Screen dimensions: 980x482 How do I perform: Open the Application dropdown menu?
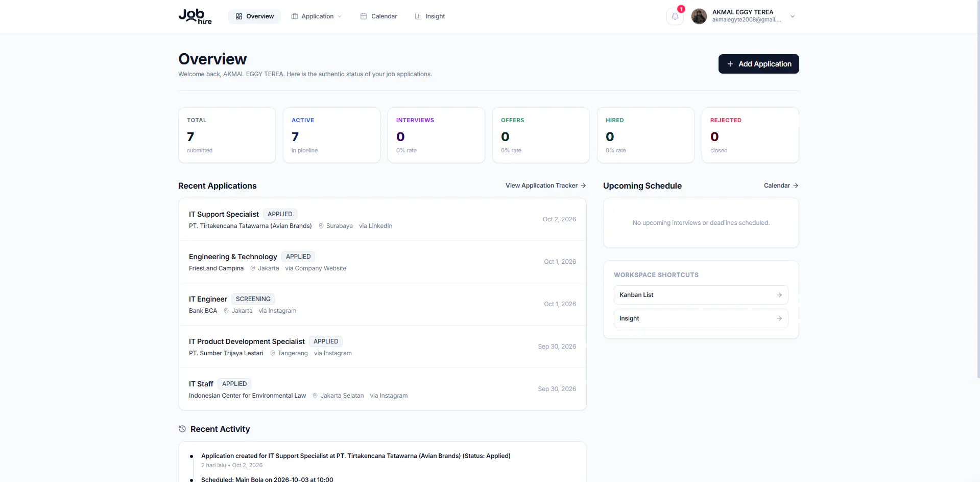click(317, 16)
